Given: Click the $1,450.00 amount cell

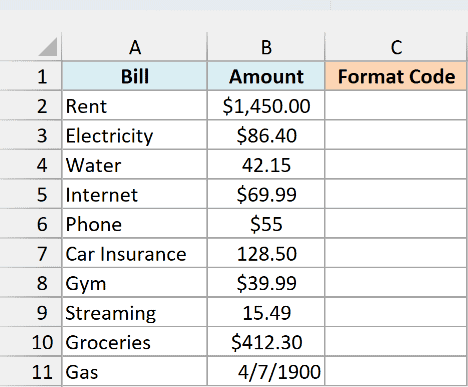Looking at the screenshot, I should 266,105.
